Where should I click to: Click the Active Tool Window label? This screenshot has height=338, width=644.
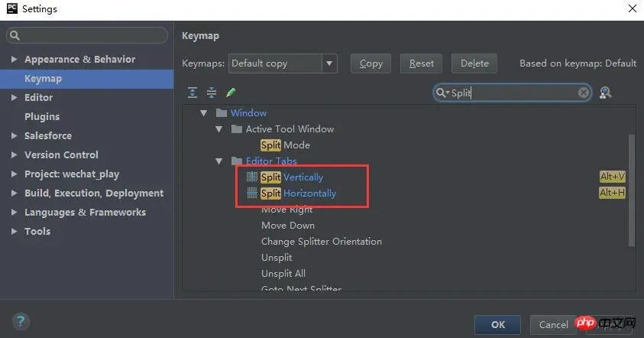pos(290,129)
